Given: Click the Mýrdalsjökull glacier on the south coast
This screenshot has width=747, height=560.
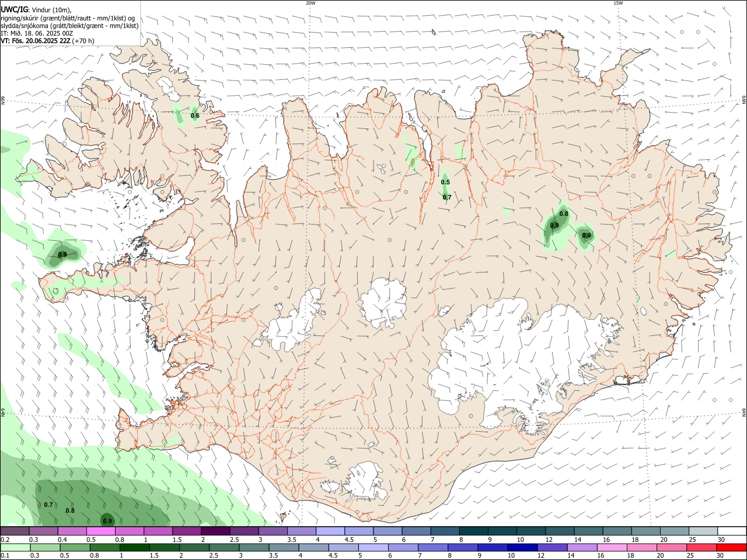Looking at the screenshot, I should coord(366,482).
